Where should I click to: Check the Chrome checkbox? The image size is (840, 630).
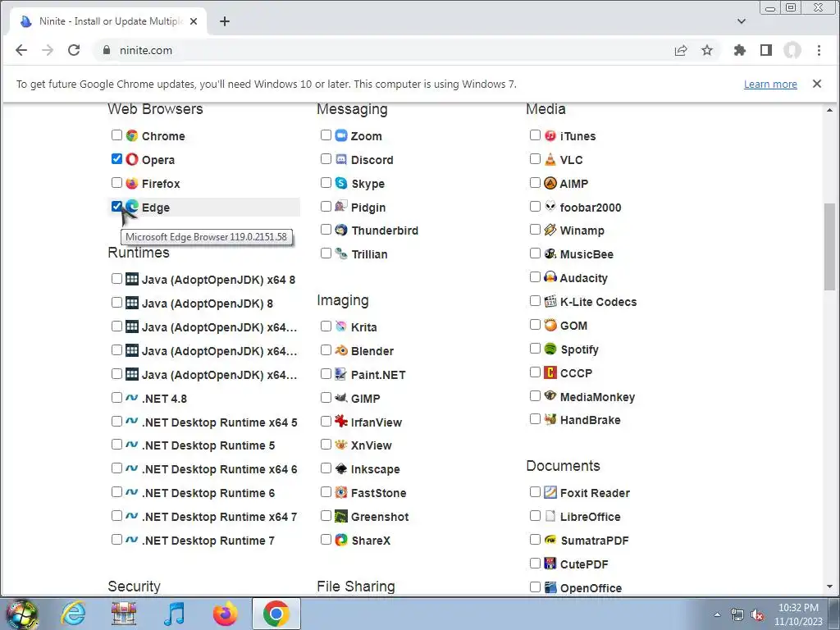pyautogui.click(x=116, y=135)
